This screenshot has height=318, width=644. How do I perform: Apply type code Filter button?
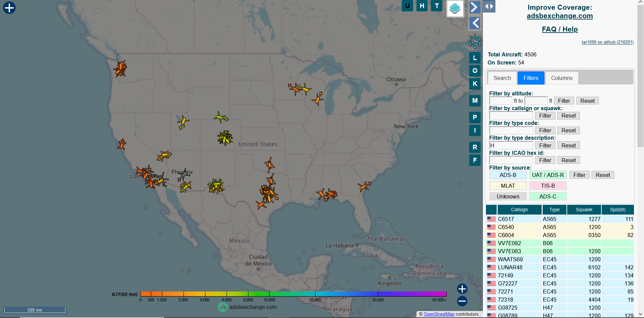tap(545, 130)
